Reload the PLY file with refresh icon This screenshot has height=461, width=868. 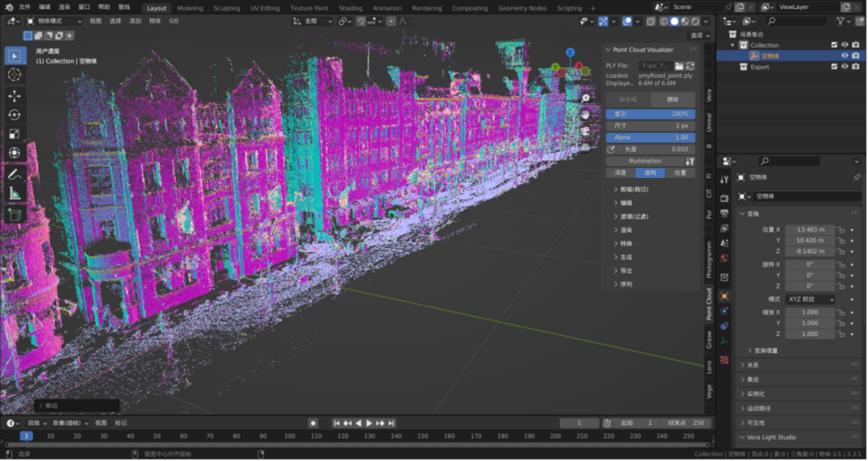tap(690, 66)
